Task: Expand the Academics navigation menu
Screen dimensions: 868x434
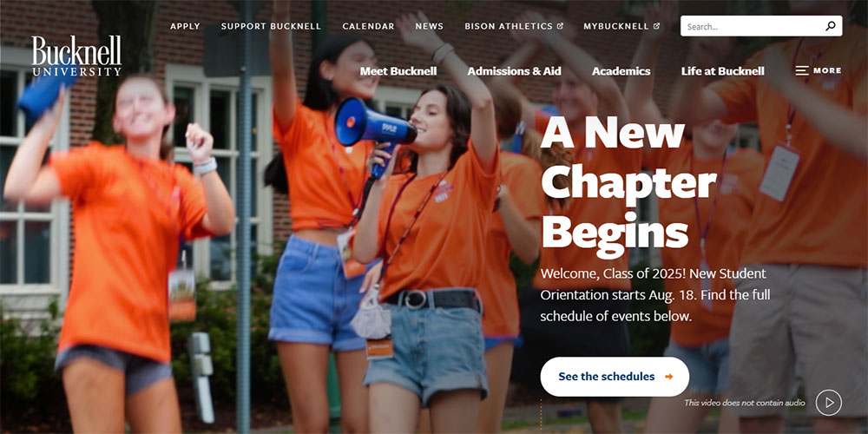Action: 621,71
